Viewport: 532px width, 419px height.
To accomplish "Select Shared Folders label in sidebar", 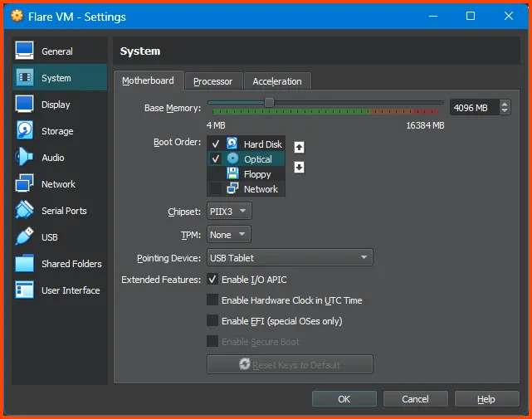I will tap(71, 264).
